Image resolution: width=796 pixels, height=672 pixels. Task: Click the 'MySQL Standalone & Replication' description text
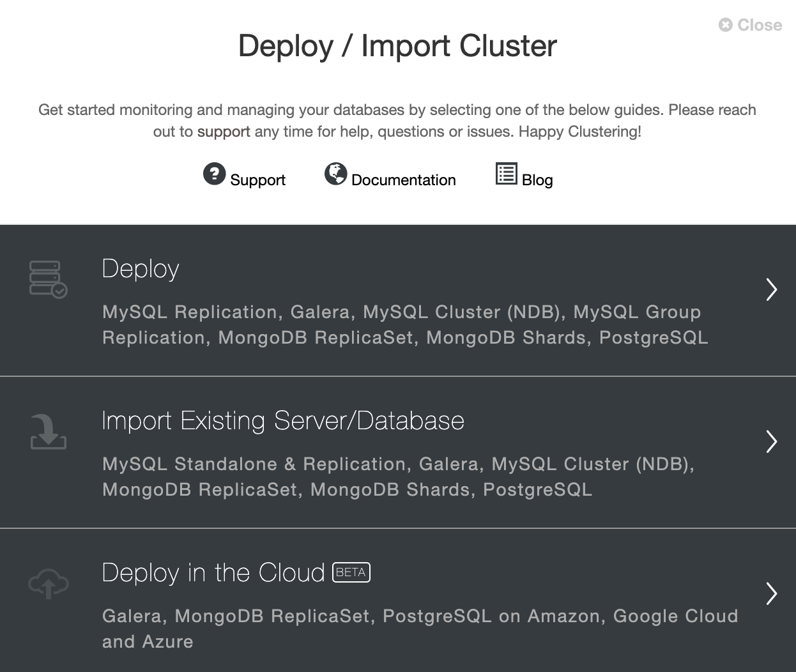click(398, 477)
